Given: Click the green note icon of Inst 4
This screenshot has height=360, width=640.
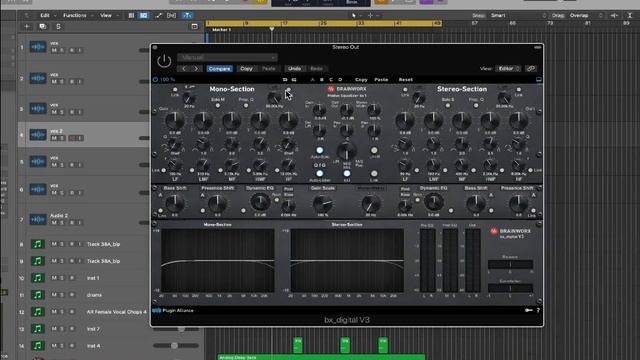Looking at the screenshot, I should tap(38, 346).
